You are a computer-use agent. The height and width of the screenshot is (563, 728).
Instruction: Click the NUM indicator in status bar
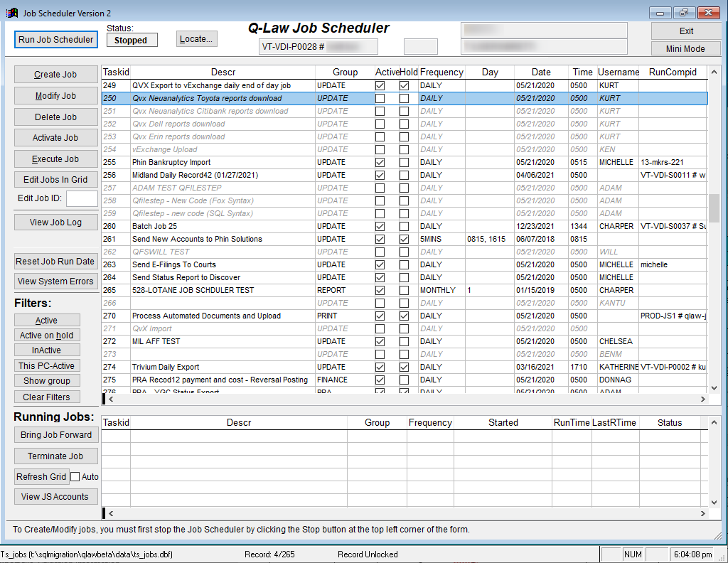coord(633,554)
